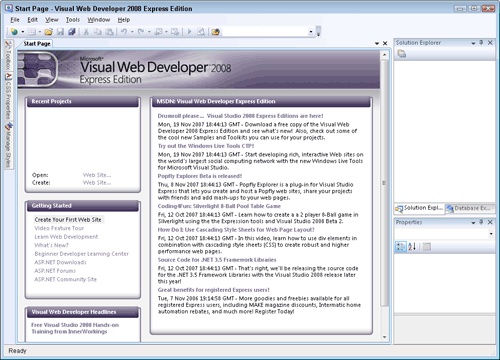Expand the Add New Item dropdown arrow
This screenshot has height=360, width=500.
pyautogui.click(x=40, y=32)
